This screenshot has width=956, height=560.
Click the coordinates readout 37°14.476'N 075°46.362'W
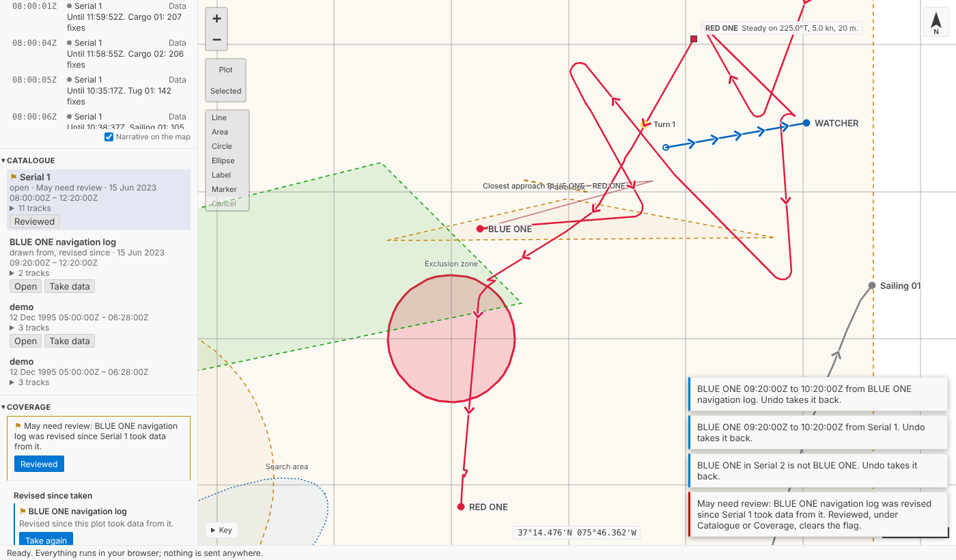[x=577, y=533]
